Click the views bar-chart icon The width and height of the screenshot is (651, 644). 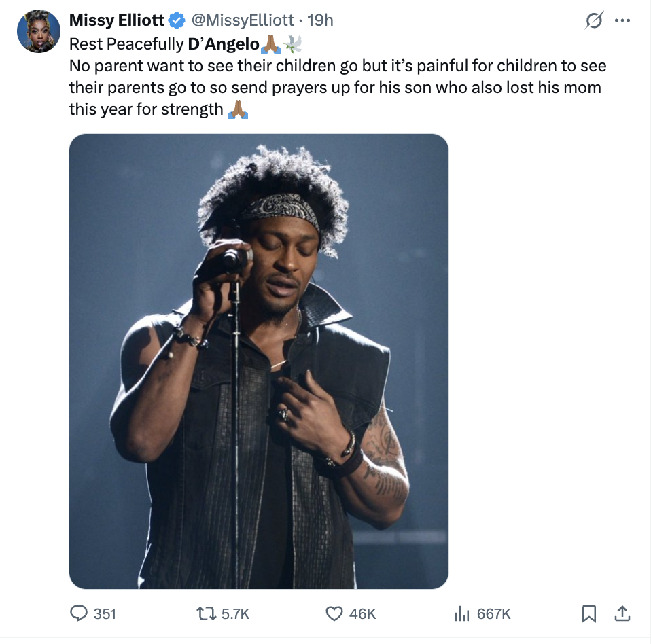(x=461, y=613)
